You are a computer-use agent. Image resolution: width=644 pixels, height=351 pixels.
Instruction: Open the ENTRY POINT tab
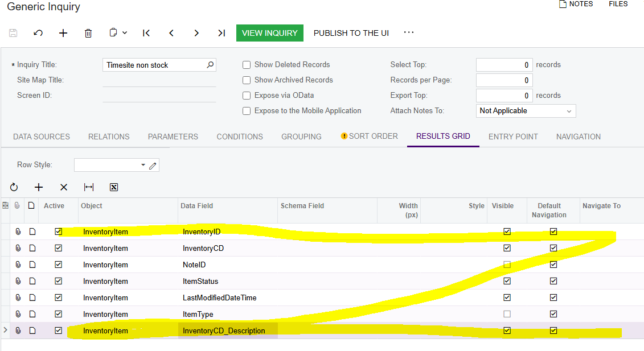coord(513,137)
